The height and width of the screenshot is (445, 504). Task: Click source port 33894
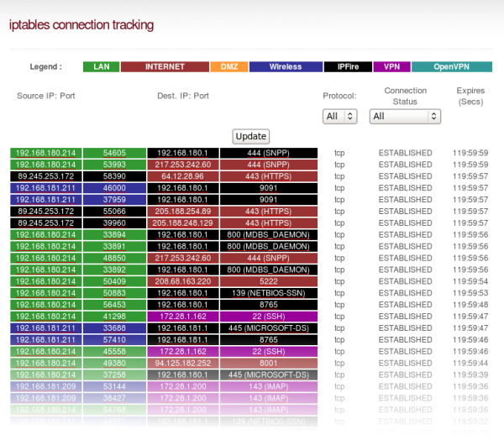click(114, 234)
